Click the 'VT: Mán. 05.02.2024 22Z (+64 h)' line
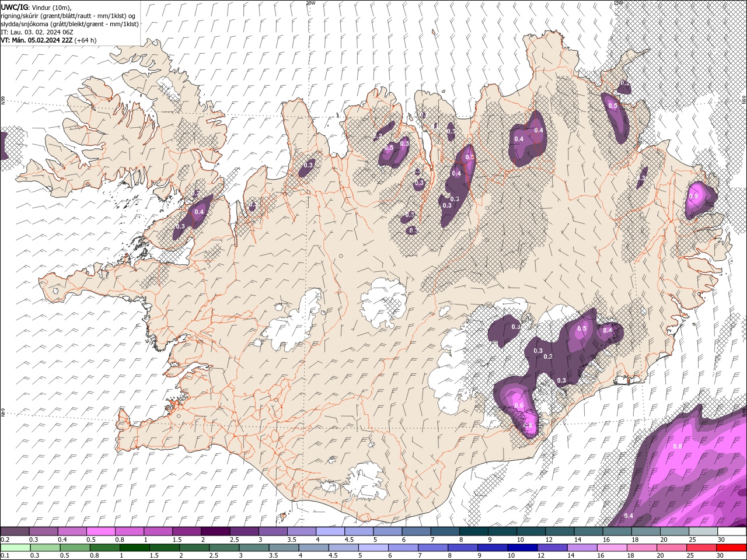Image resolution: width=747 pixels, height=560 pixels. pos(48,40)
